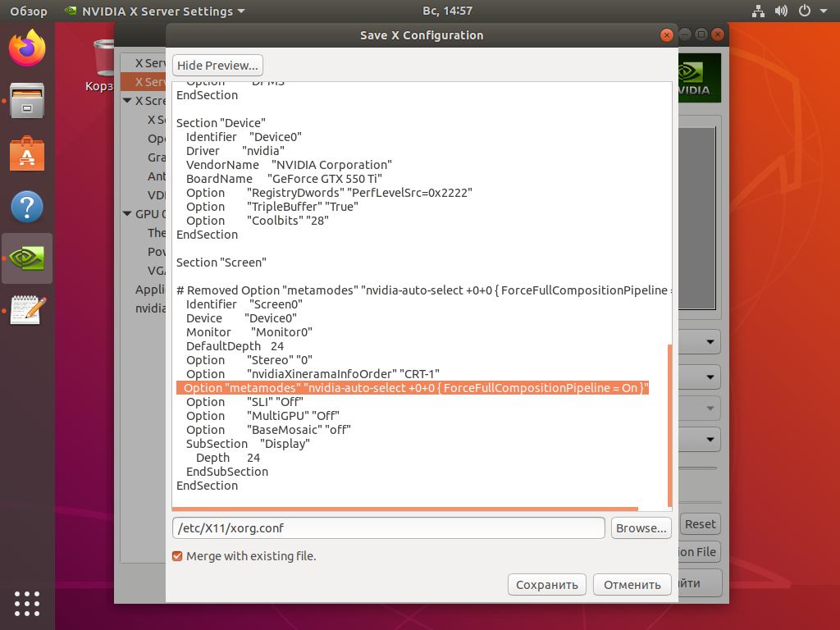Open the Text Editor dock icon

(27, 311)
